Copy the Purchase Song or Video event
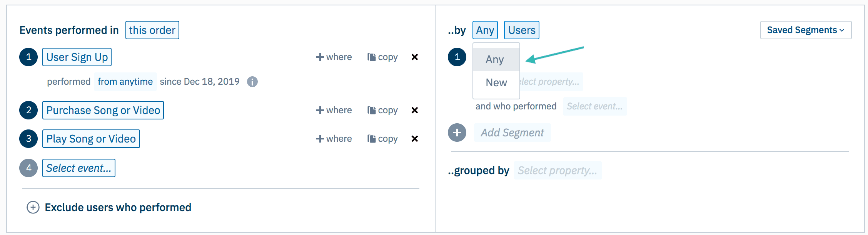This screenshot has height=235, width=868. click(x=382, y=110)
